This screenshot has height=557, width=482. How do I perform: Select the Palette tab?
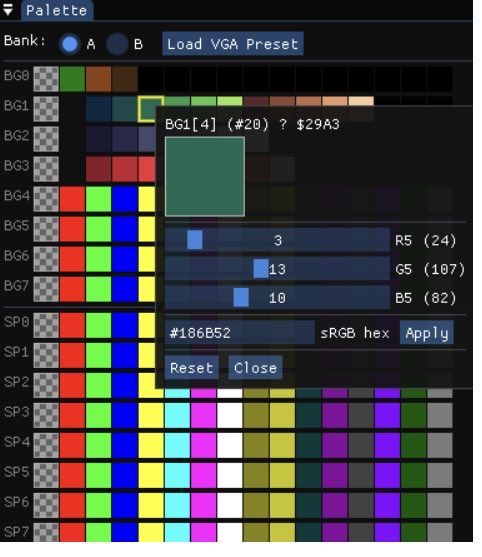pyautogui.click(x=57, y=10)
